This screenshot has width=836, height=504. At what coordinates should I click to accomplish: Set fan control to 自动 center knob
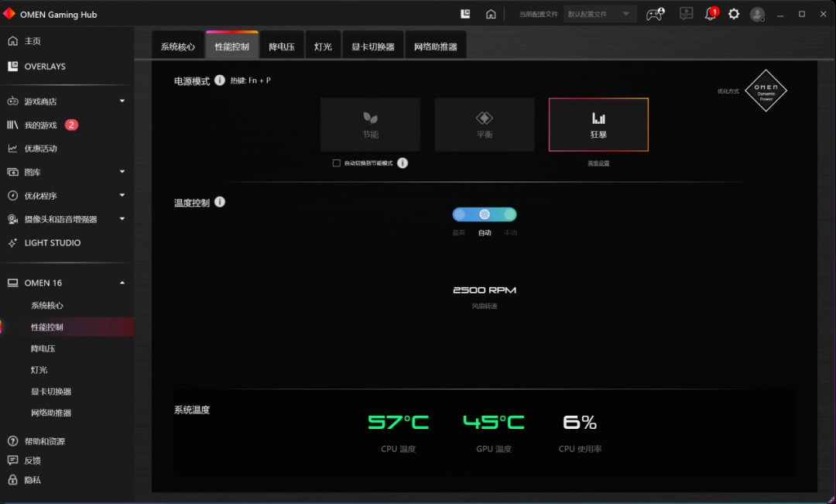pos(485,214)
